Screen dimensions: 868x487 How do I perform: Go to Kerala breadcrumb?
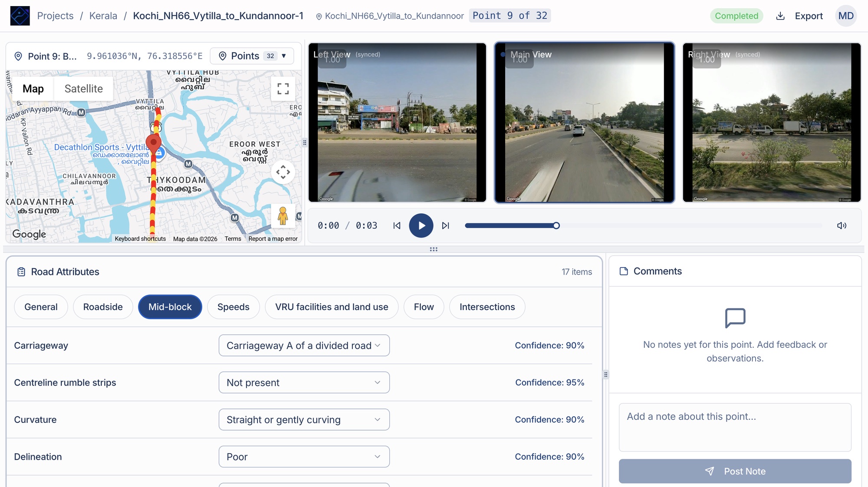pos(103,16)
